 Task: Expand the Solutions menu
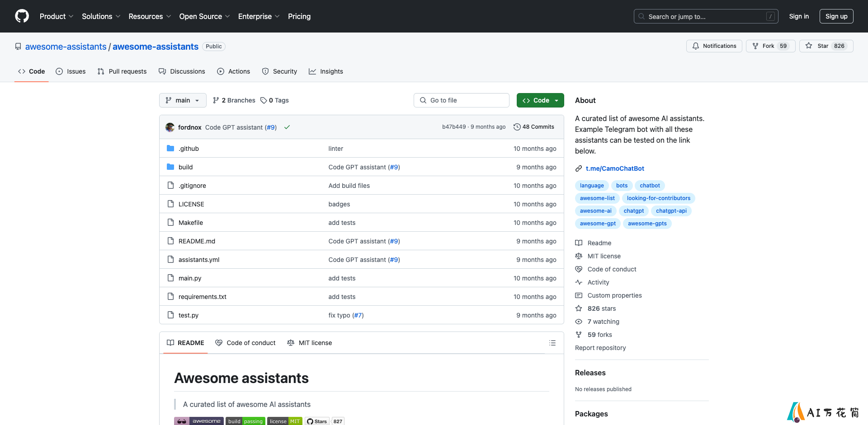(x=101, y=16)
